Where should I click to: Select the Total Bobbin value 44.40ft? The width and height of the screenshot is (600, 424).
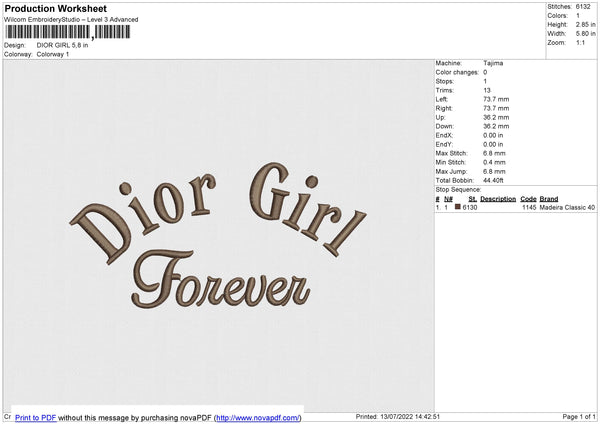click(x=494, y=181)
